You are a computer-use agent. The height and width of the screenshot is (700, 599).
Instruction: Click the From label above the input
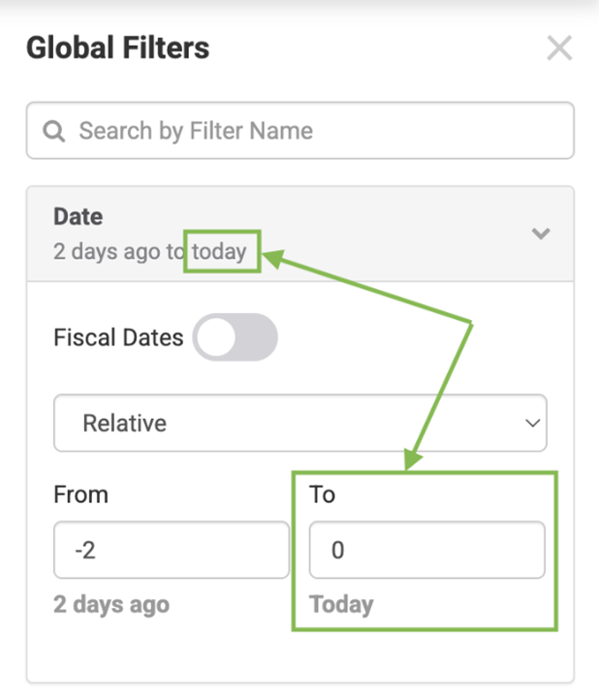(80, 494)
